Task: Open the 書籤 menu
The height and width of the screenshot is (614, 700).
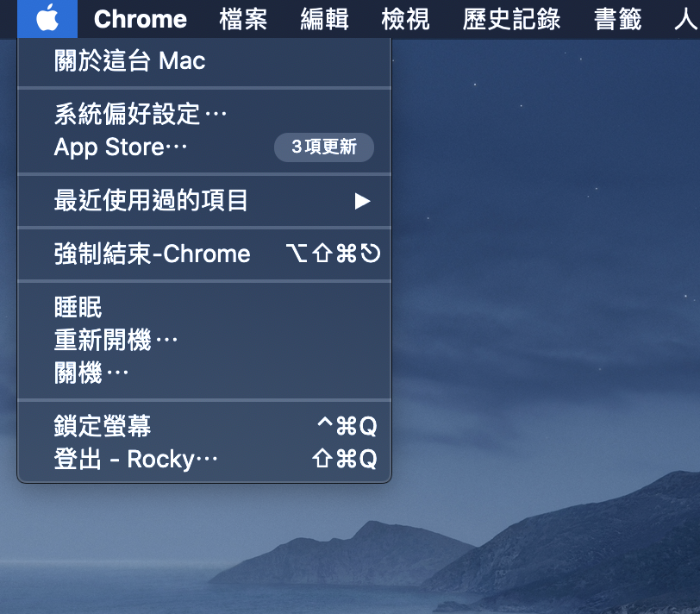Action: pyautogui.click(x=618, y=18)
